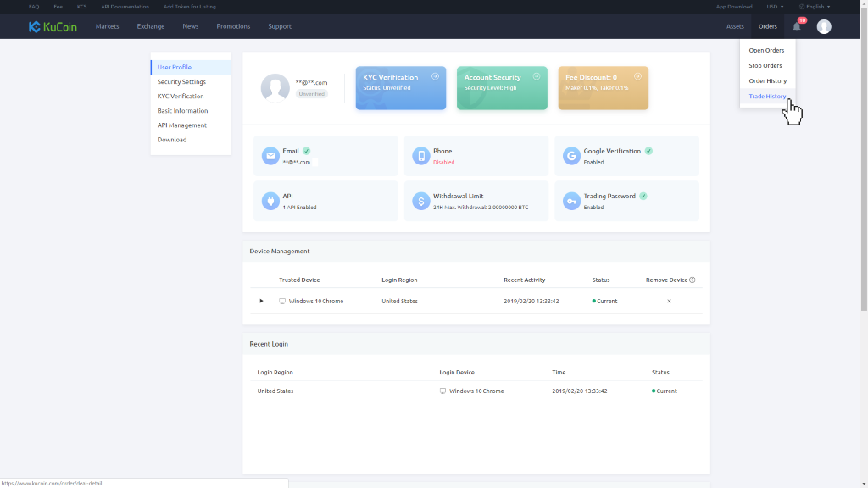
Task: Select Trade History from Orders menu
Action: pyautogui.click(x=767, y=96)
